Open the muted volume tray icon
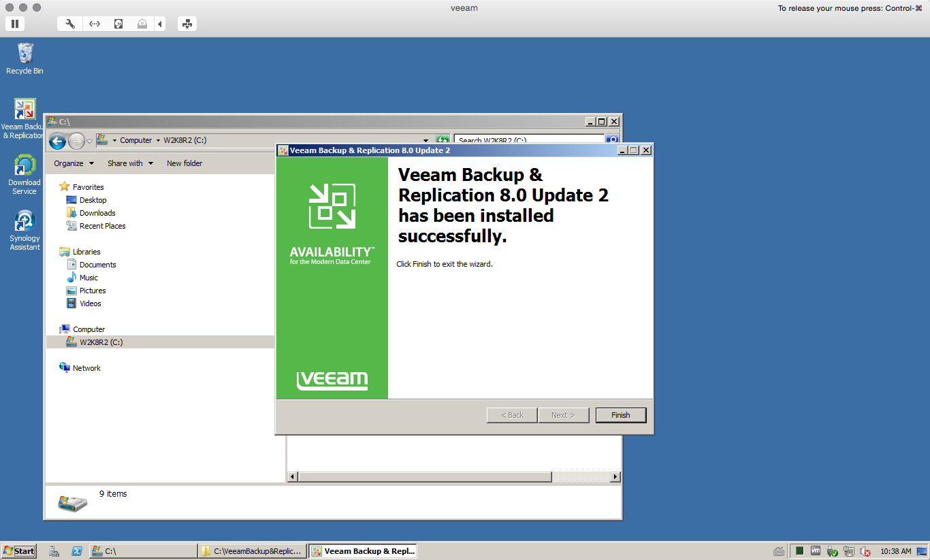Viewport: 930px width, 560px height. coord(865,551)
